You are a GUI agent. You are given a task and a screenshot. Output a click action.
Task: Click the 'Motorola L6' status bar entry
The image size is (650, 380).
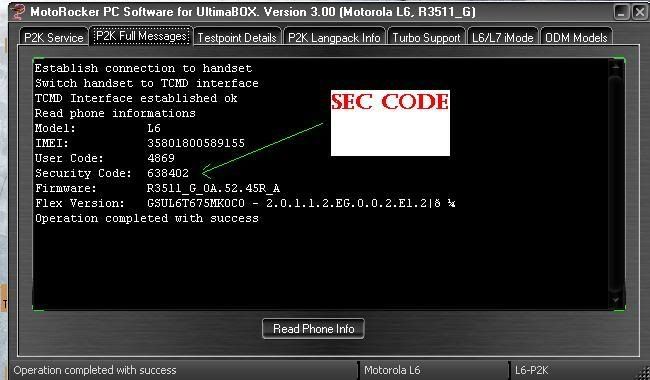[x=392, y=370]
